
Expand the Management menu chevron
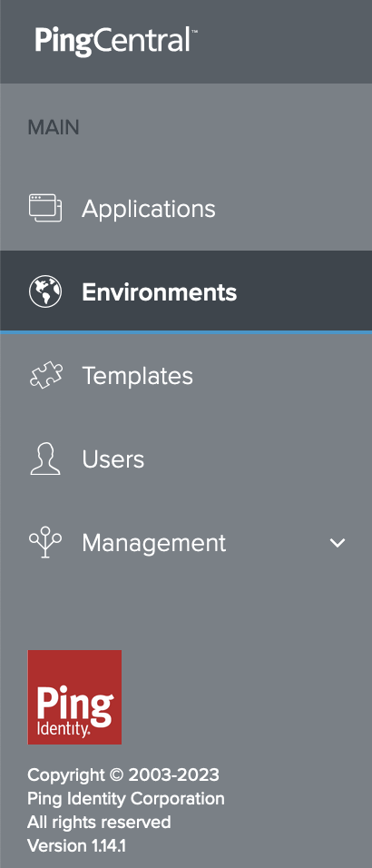tap(338, 543)
